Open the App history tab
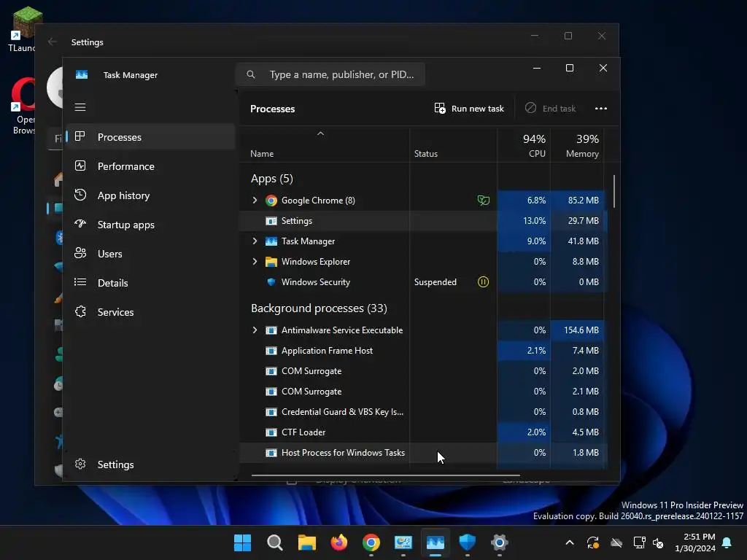This screenshot has width=747, height=560. click(x=150, y=195)
